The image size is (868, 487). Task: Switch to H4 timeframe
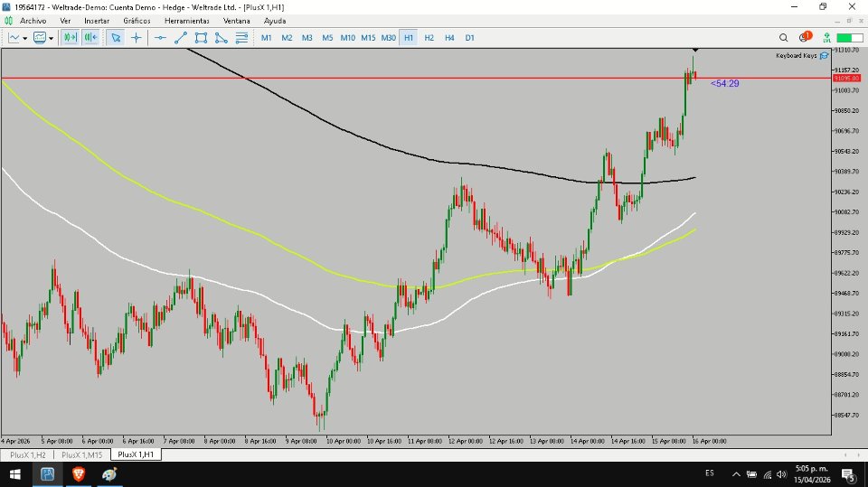[449, 38]
